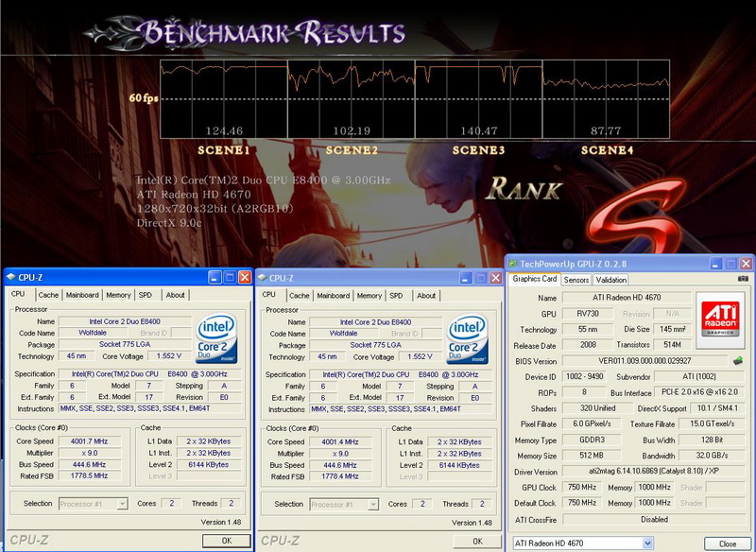Click the BIOS Version field in GPU-Z
This screenshot has width=756, height=552.
(x=644, y=361)
